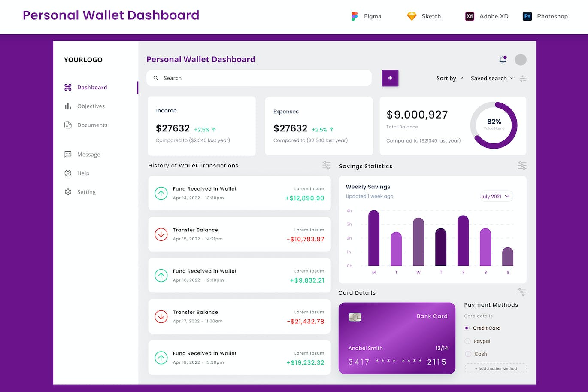
Task: Click the +$19,232.32 amount
Action: [305, 362]
